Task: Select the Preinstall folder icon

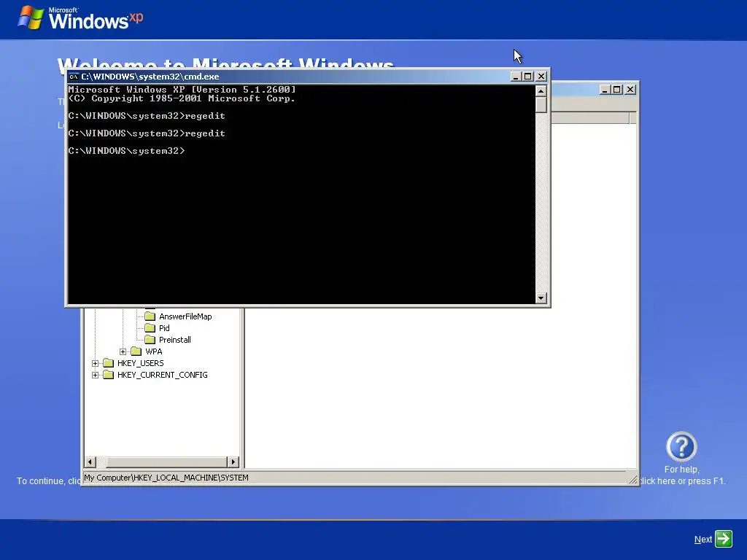Action: point(150,340)
